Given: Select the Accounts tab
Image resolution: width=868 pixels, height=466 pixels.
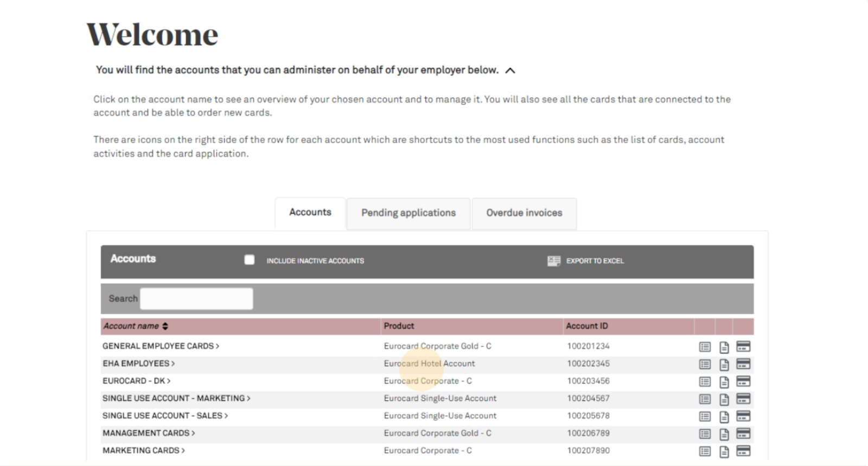Looking at the screenshot, I should click(x=310, y=213).
